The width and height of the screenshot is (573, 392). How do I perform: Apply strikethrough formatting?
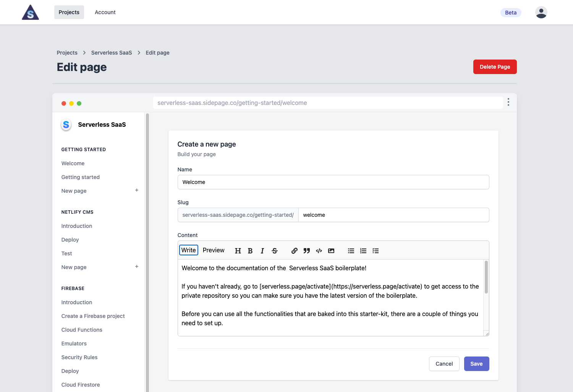click(x=275, y=251)
